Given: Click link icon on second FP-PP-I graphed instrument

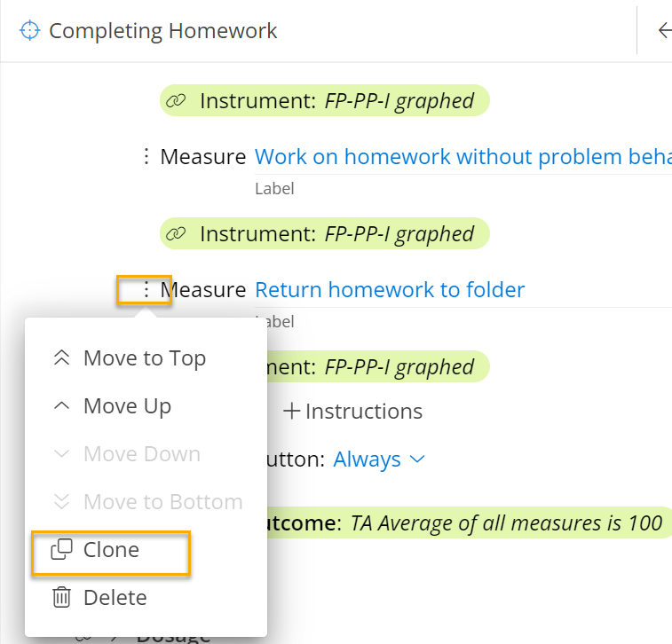Looking at the screenshot, I should pos(176,234).
